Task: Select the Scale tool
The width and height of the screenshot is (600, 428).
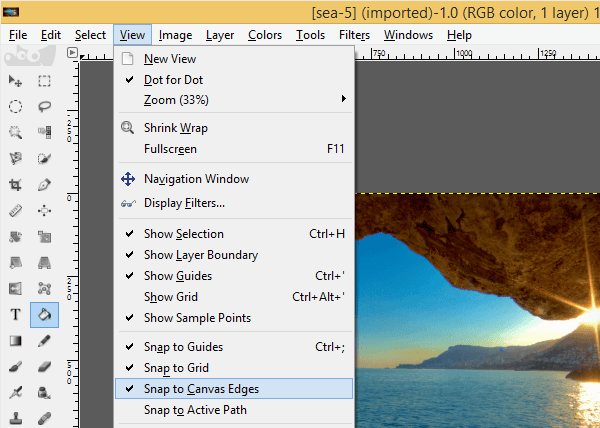Action: (44, 237)
